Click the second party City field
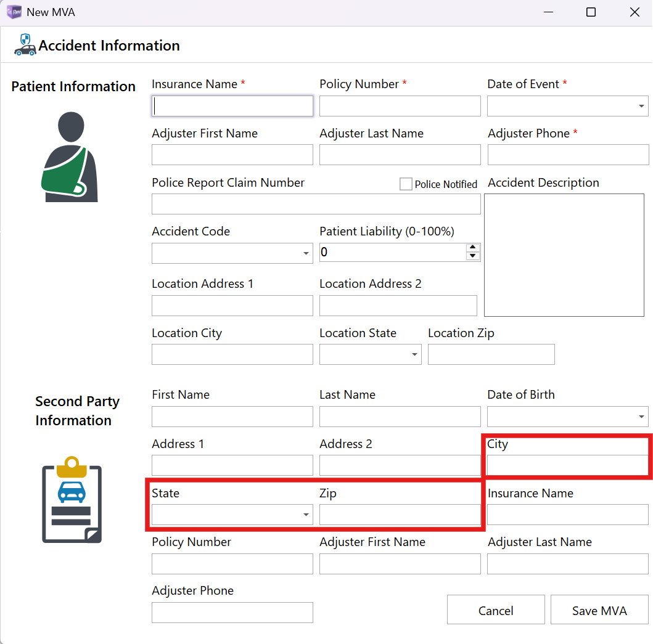 (567, 465)
